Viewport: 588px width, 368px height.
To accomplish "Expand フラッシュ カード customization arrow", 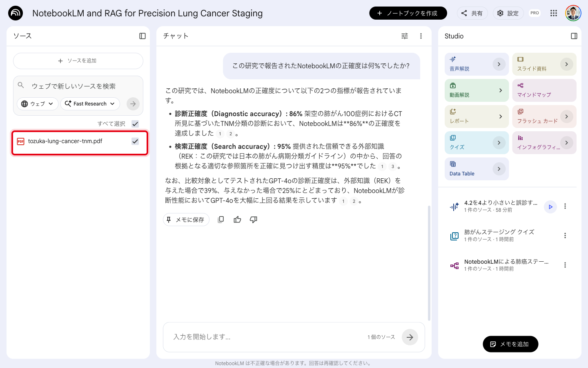I will [567, 117].
